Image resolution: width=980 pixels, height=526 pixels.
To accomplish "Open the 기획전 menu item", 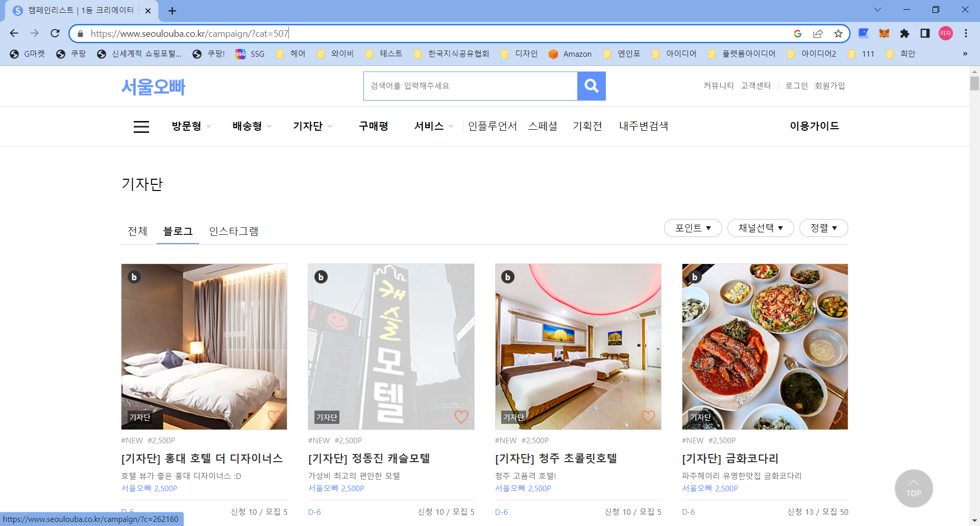I will (x=587, y=126).
